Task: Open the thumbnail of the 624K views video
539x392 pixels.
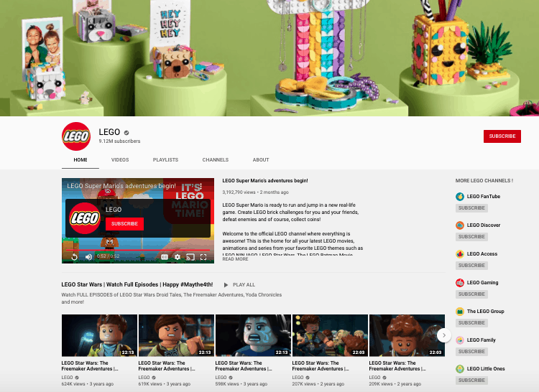Action: click(x=99, y=335)
